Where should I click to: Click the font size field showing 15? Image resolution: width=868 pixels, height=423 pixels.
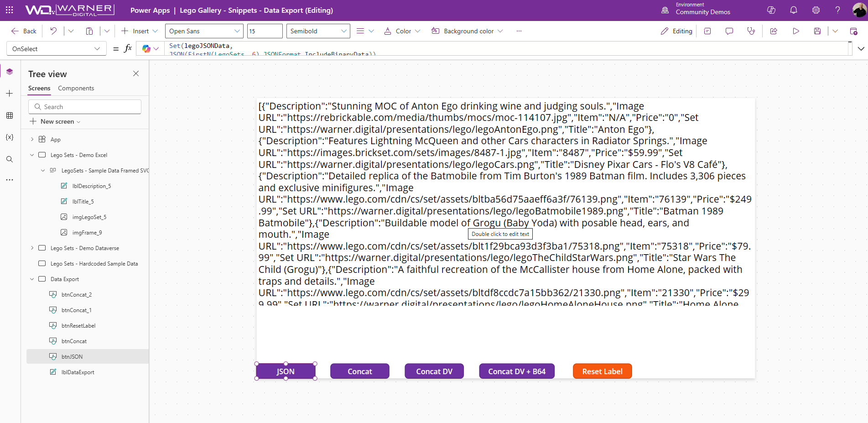click(265, 31)
